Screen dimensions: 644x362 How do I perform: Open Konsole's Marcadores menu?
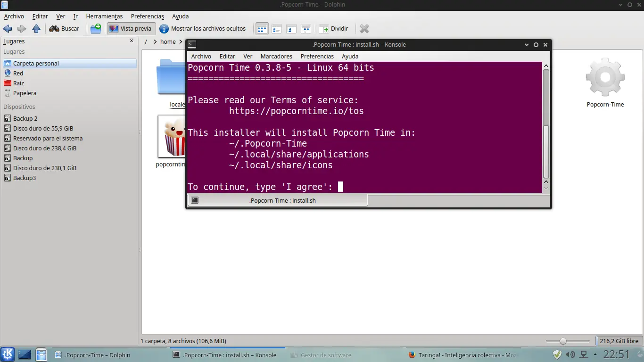coord(276,56)
